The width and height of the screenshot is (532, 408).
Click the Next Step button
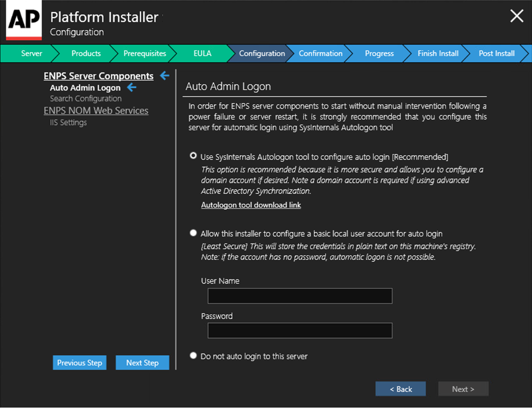point(142,363)
